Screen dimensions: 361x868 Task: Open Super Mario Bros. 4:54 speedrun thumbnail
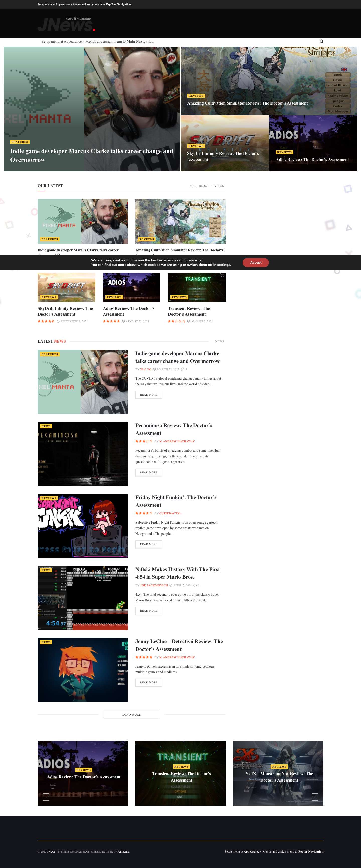point(83,598)
